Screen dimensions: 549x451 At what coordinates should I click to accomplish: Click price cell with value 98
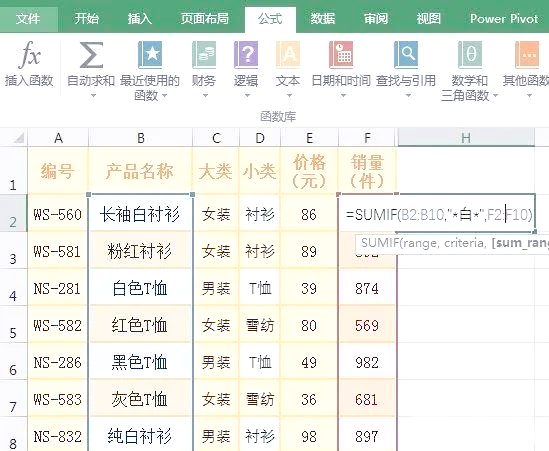click(309, 435)
